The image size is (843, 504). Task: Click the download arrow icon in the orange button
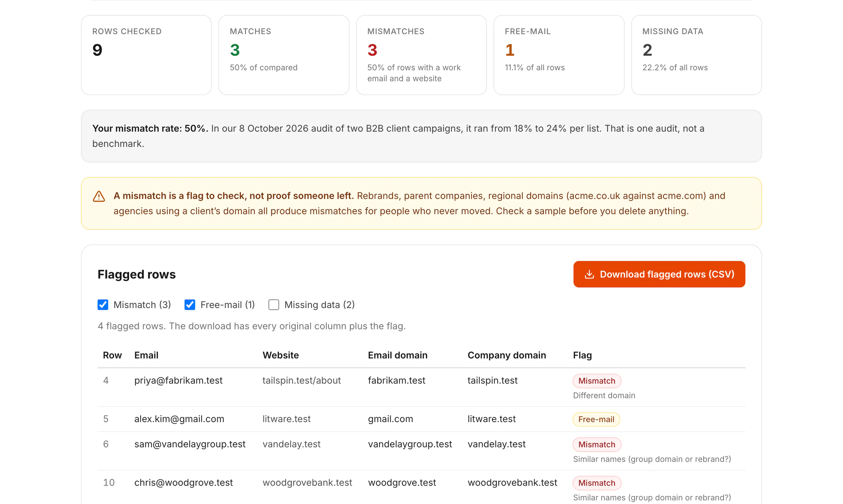click(x=589, y=274)
